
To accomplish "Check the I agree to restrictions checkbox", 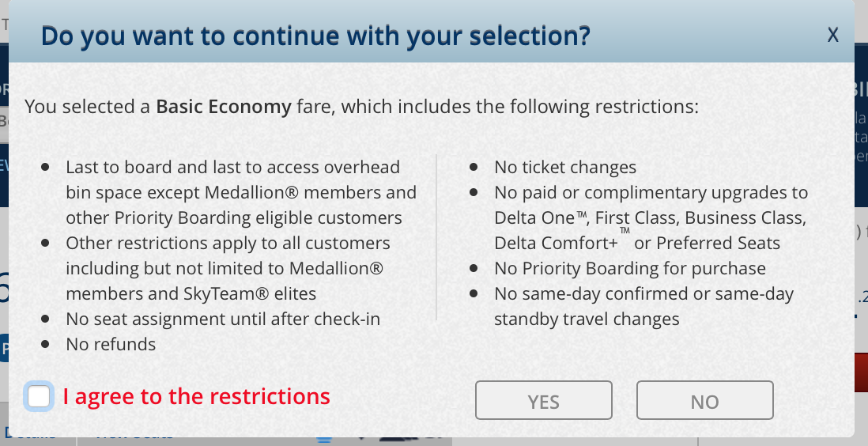I will (x=39, y=397).
